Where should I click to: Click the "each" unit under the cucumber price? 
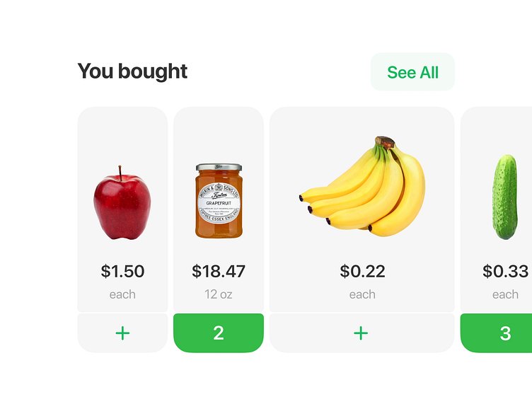505,294
